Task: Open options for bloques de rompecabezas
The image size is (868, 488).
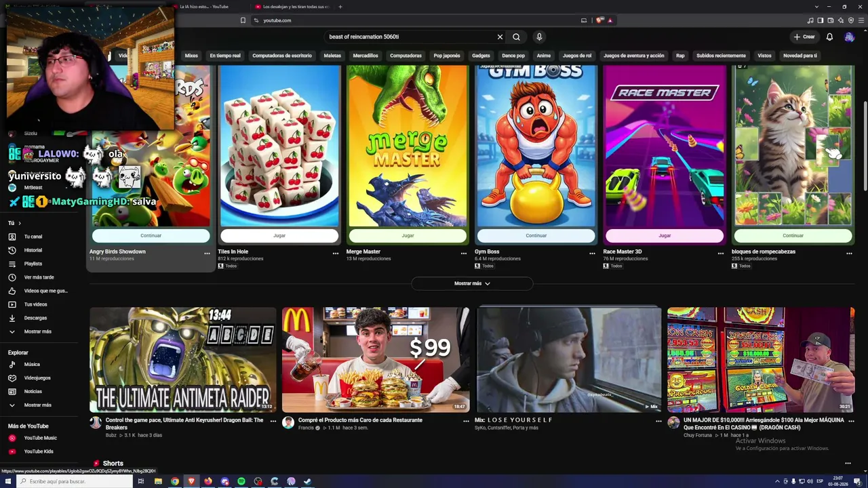Action: 849,253
